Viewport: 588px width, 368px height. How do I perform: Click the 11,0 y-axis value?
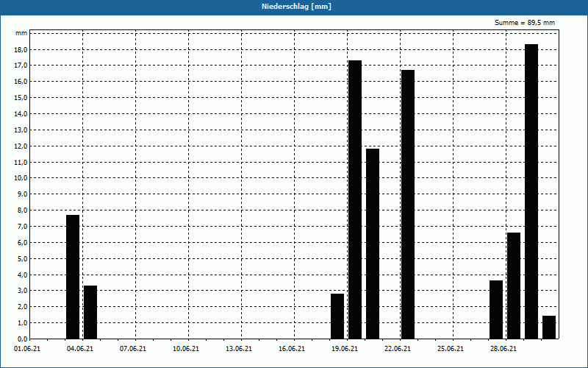[x=21, y=162]
